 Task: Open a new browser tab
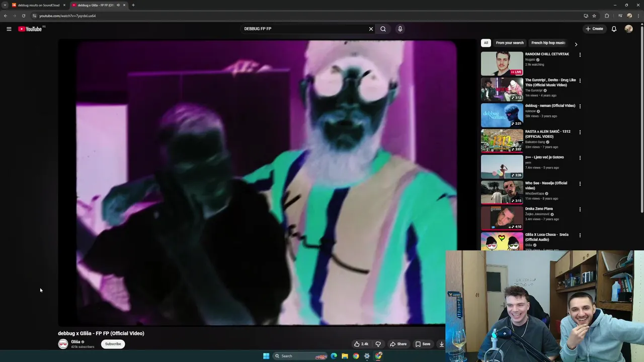[133, 5]
